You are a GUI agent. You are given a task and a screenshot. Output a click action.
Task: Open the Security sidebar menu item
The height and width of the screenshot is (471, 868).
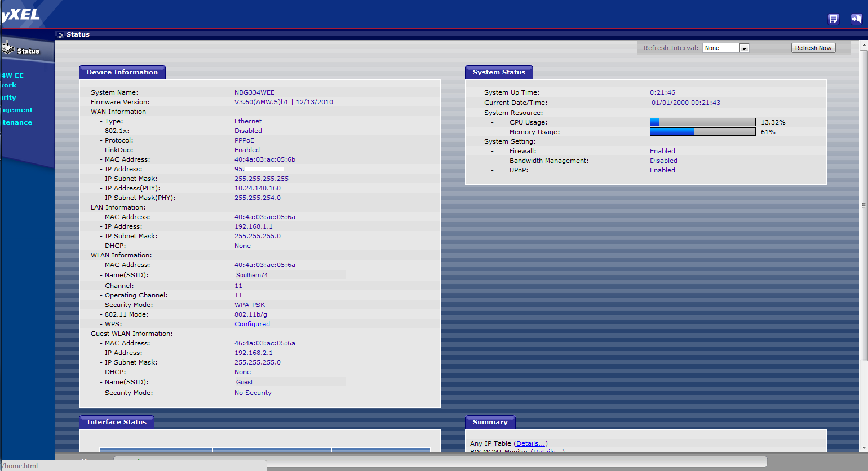(x=8, y=97)
